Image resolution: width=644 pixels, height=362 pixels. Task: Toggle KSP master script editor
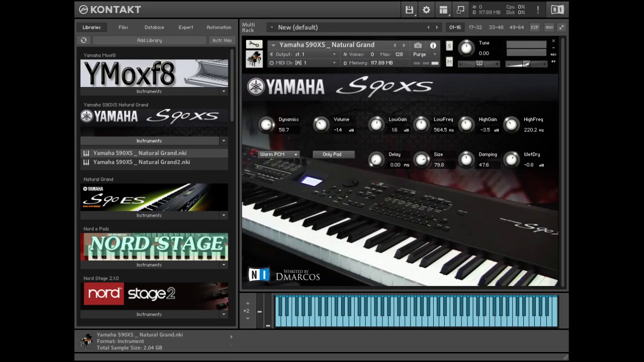click(x=534, y=27)
